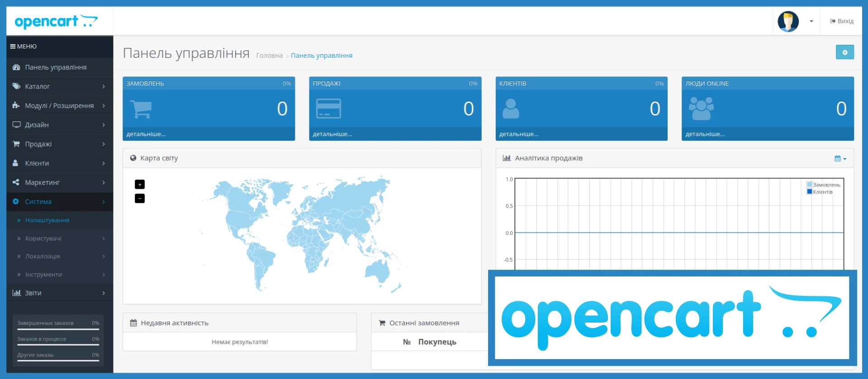Open the Звіти sidebar menu
868x379 pixels.
point(60,293)
